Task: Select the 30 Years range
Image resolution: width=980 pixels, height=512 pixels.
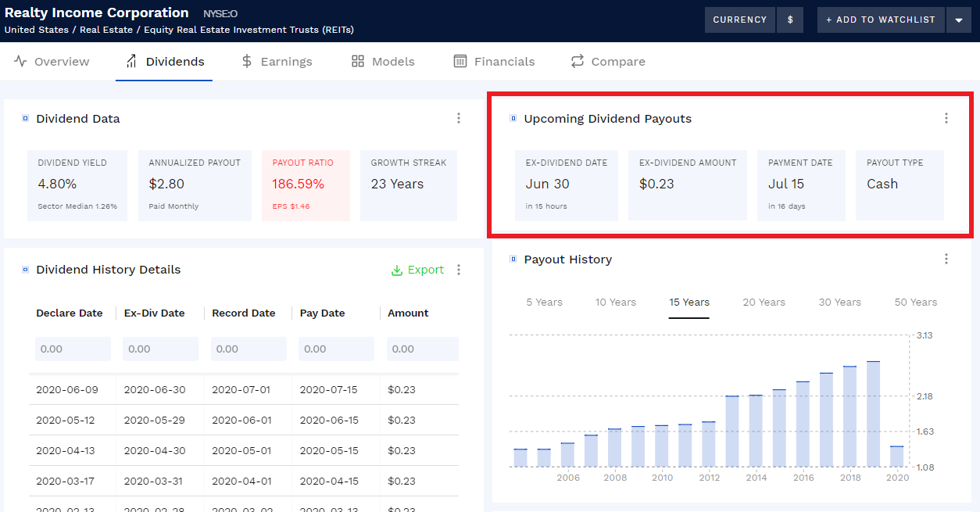Action: tap(840, 303)
